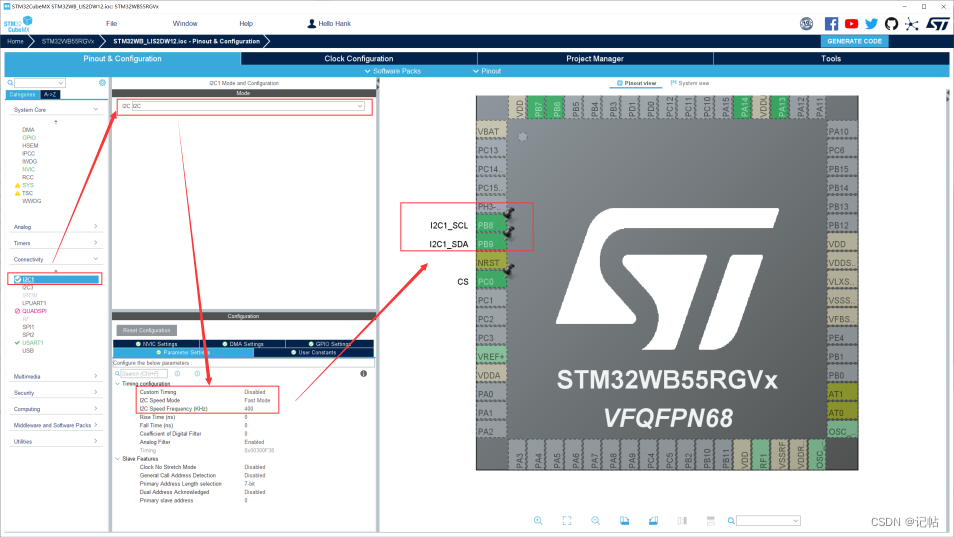954x537 pixels.
Task: Expand the Computing category
Action: click(x=96, y=409)
